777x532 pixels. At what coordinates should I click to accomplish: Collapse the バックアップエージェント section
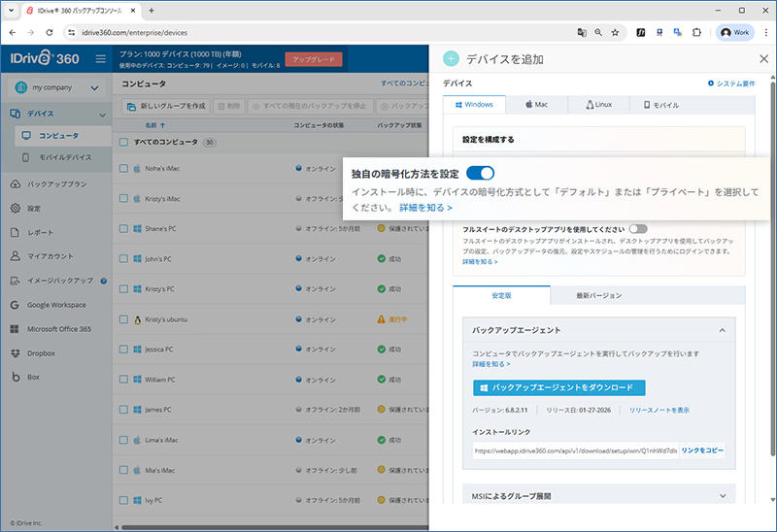click(x=723, y=330)
